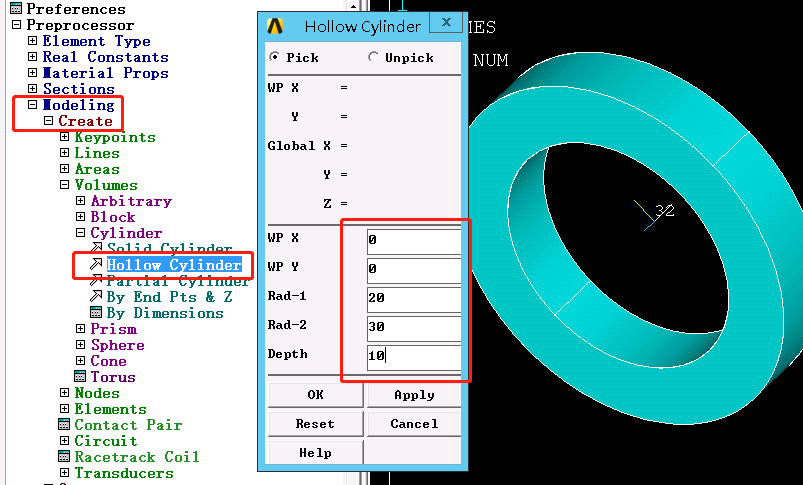Open the Contact Pair item
803x485 pixels.
128,425
